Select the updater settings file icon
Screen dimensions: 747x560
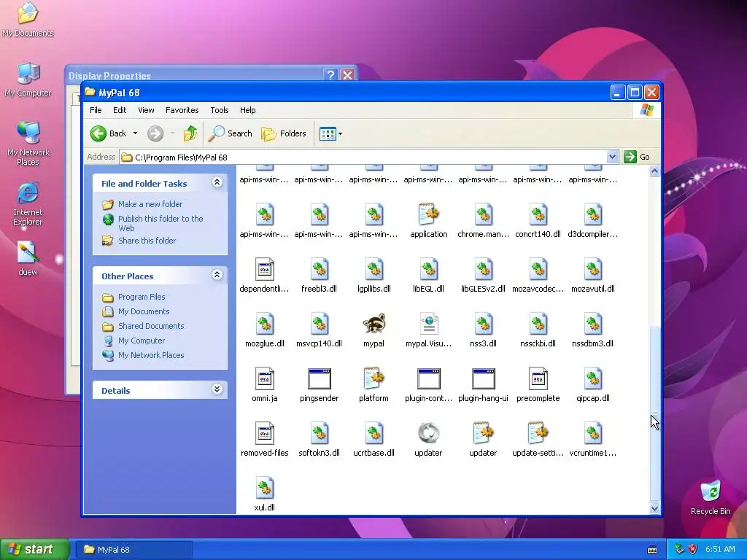[x=483, y=434]
